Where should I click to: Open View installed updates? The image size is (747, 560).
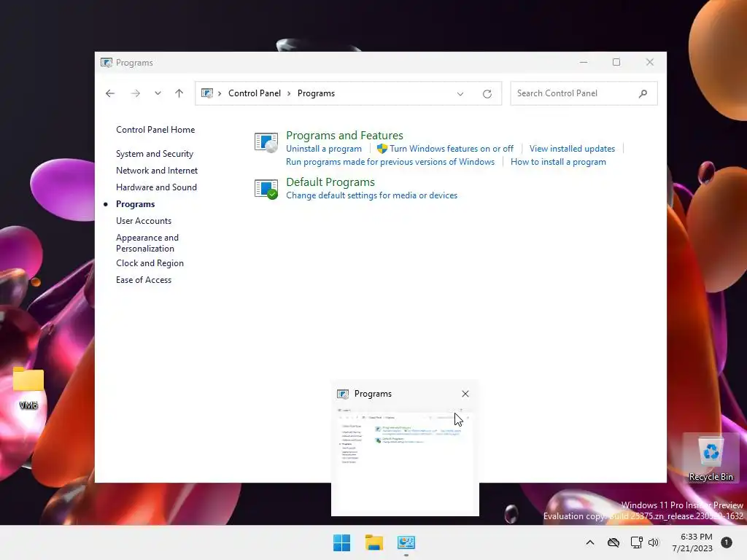click(572, 149)
